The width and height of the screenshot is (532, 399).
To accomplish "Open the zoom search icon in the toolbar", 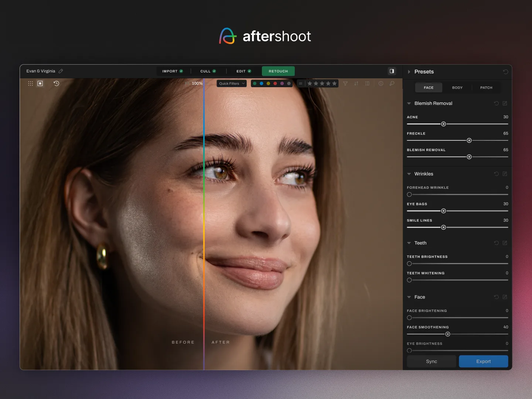I will click(x=392, y=83).
